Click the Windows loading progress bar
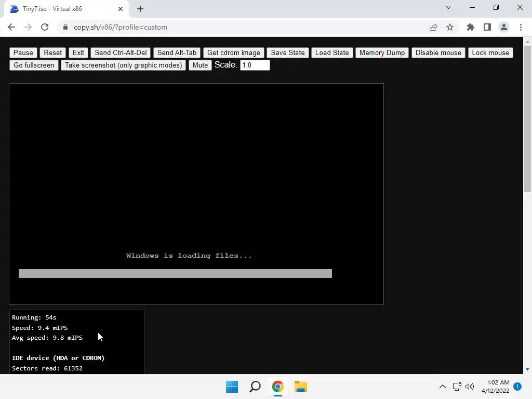Viewport: 532px width, 399px height. pos(175,273)
